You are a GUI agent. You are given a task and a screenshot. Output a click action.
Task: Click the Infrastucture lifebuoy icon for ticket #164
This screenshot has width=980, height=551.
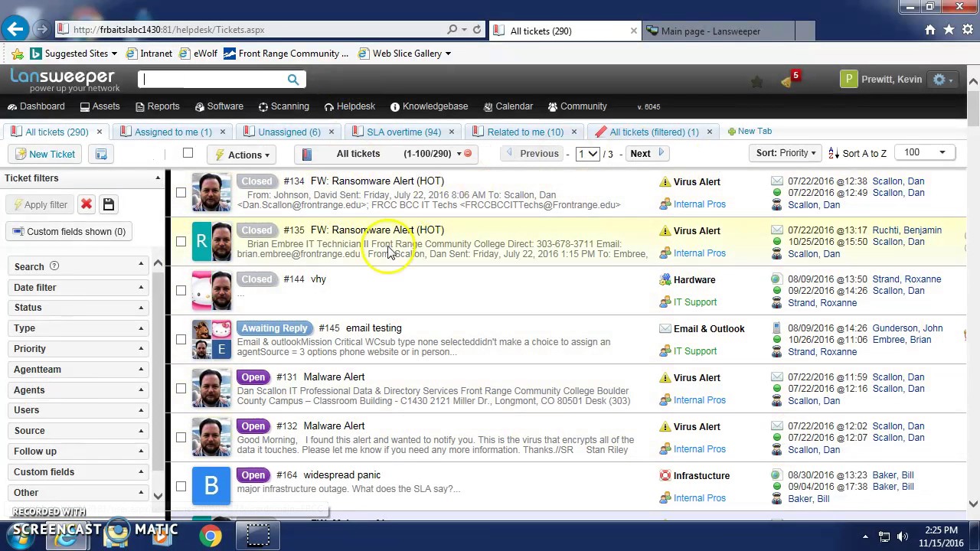click(x=665, y=475)
